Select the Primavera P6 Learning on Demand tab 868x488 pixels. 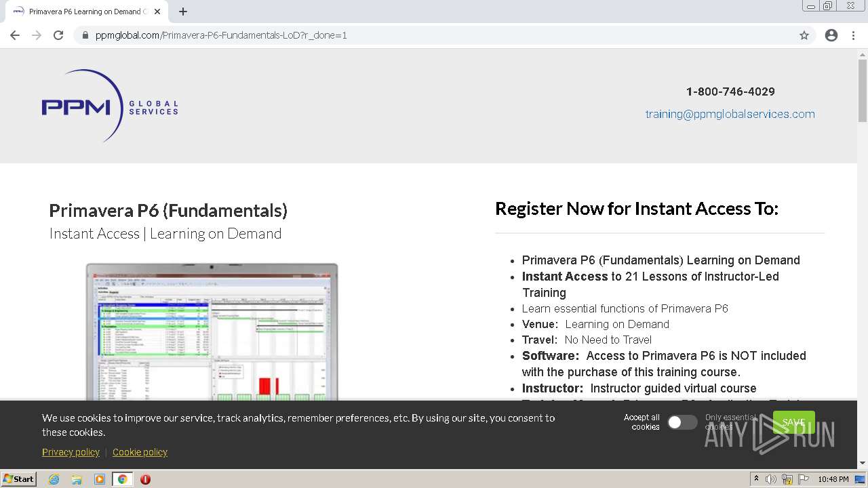coord(87,12)
